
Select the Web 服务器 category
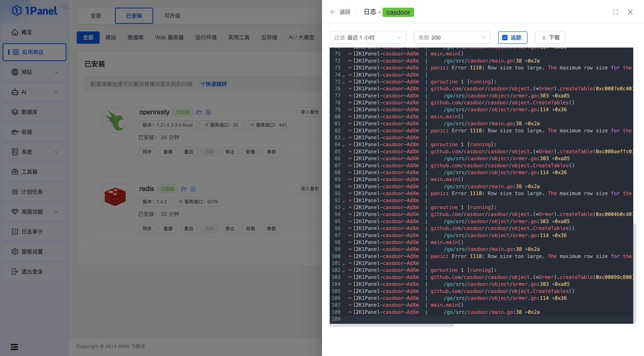pos(169,38)
